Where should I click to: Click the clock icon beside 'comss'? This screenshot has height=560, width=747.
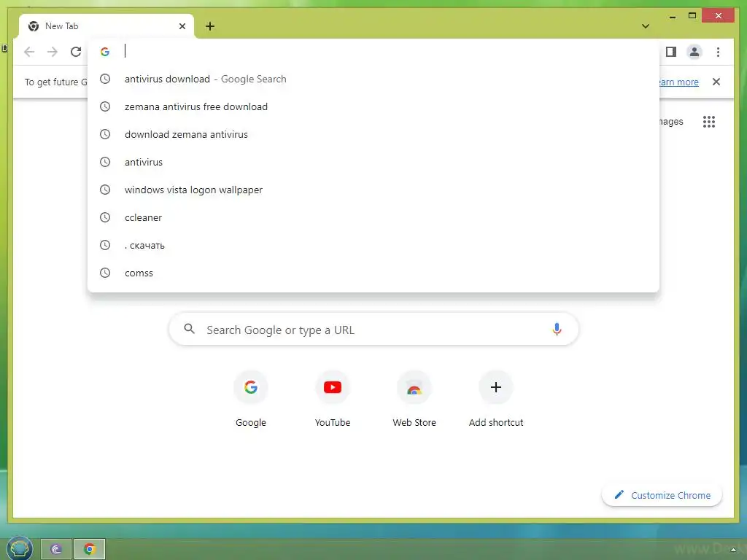point(105,273)
